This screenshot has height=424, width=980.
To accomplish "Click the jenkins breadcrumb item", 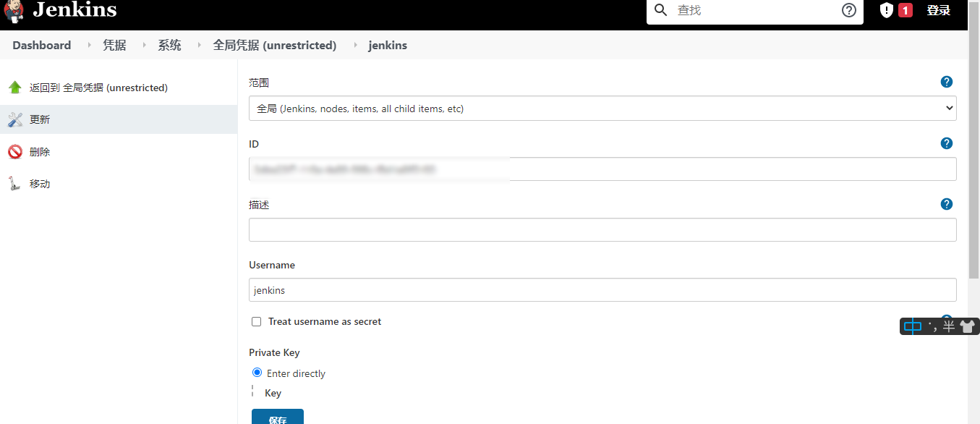I will point(388,45).
